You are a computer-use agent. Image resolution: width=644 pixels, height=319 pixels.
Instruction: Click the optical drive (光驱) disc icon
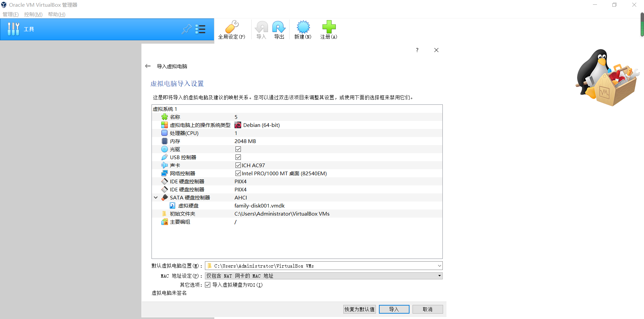165,149
